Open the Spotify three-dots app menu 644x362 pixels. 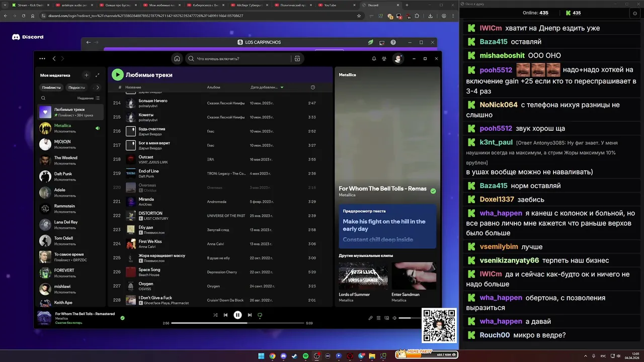pyautogui.click(x=42, y=59)
